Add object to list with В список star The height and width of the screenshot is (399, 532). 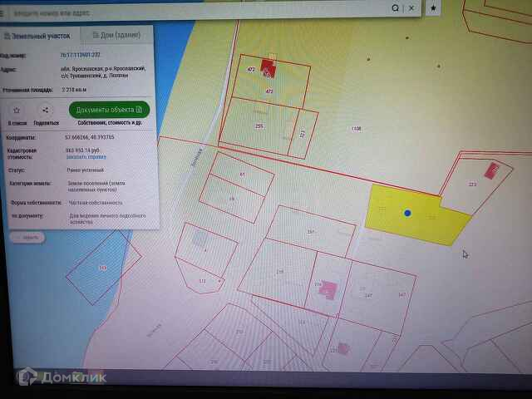coord(17,111)
